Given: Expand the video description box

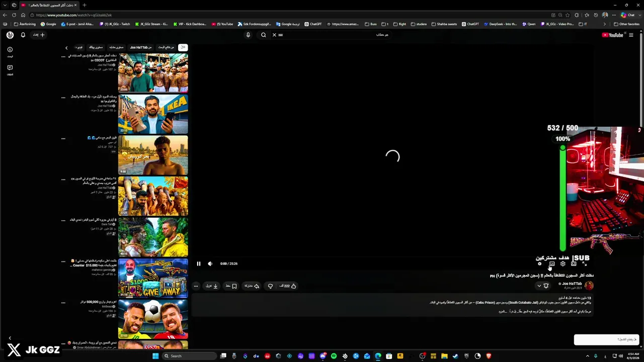Looking at the screenshot, I should [x=392, y=305].
